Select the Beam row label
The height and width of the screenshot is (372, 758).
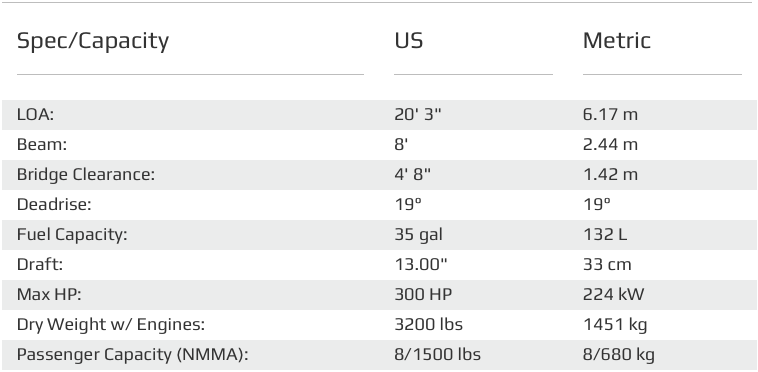42,145
